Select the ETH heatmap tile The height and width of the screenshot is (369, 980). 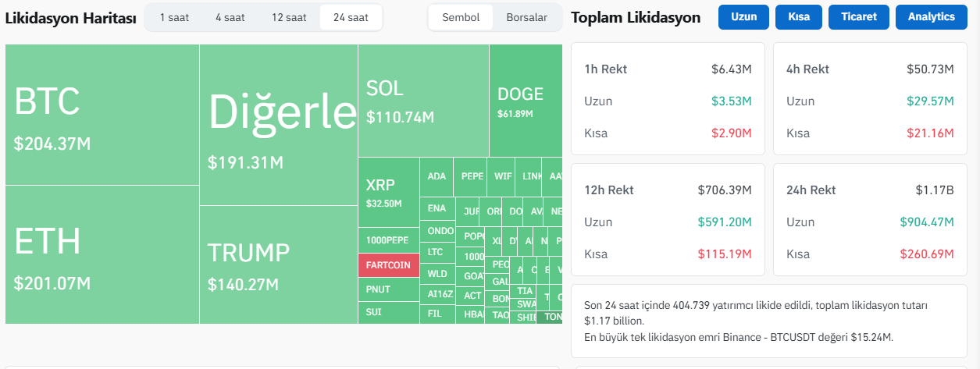[102, 254]
